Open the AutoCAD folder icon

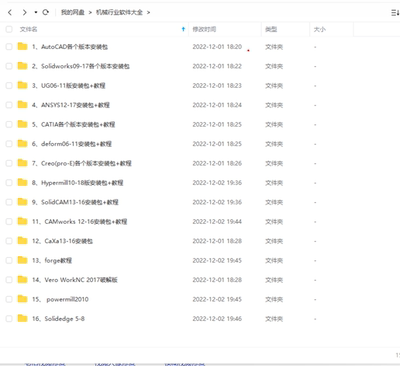(x=22, y=46)
